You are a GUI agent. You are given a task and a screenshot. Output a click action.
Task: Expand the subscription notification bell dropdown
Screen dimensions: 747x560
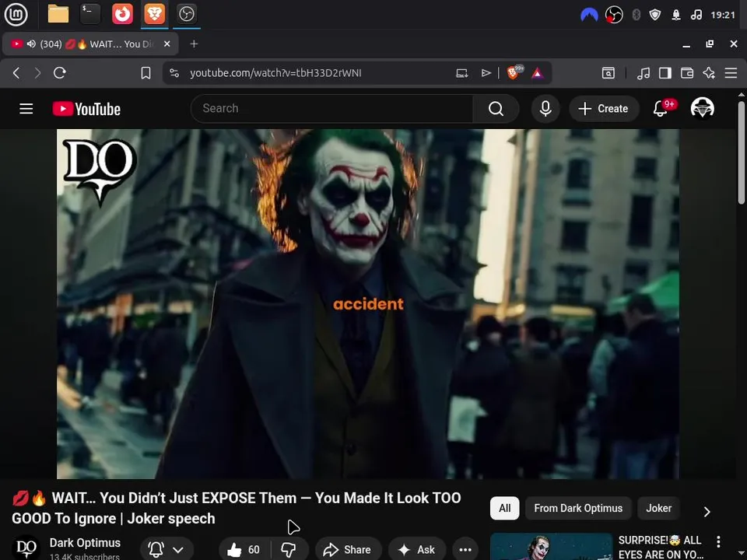pyautogui.click(x=167, y=550)
